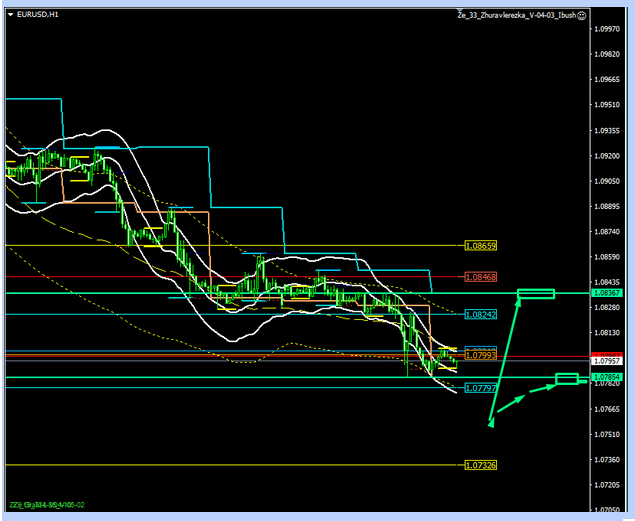Click the 1.07205 value on price scale
This screenshot has height=521, width=635.
click(606, 485)
